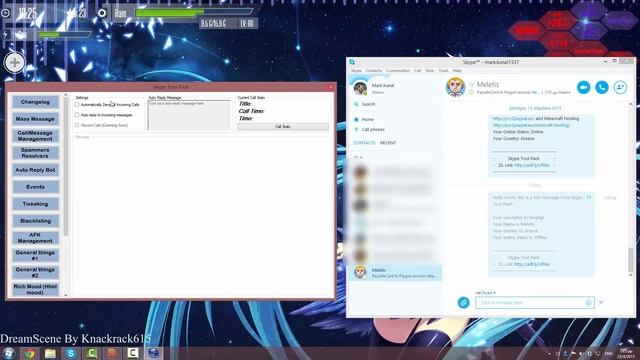
Task: Open Events section in Tool Pack
Action: click(x=36, y=187)
